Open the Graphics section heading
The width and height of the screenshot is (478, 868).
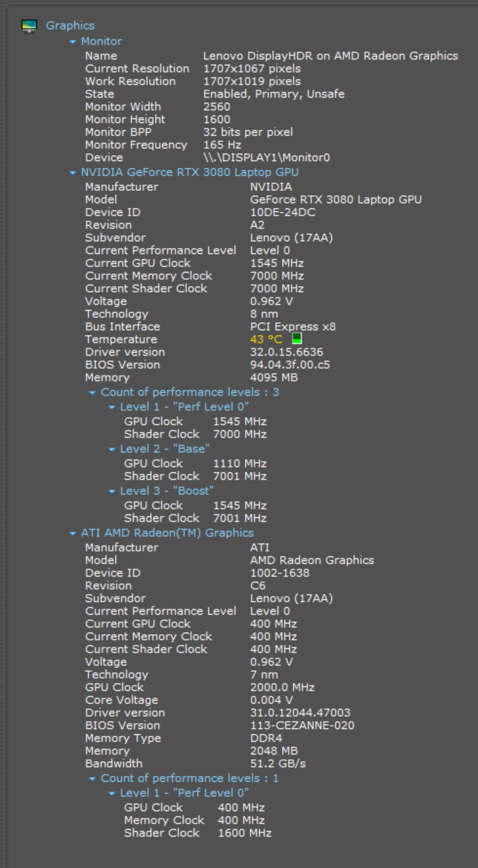(70, 25)
